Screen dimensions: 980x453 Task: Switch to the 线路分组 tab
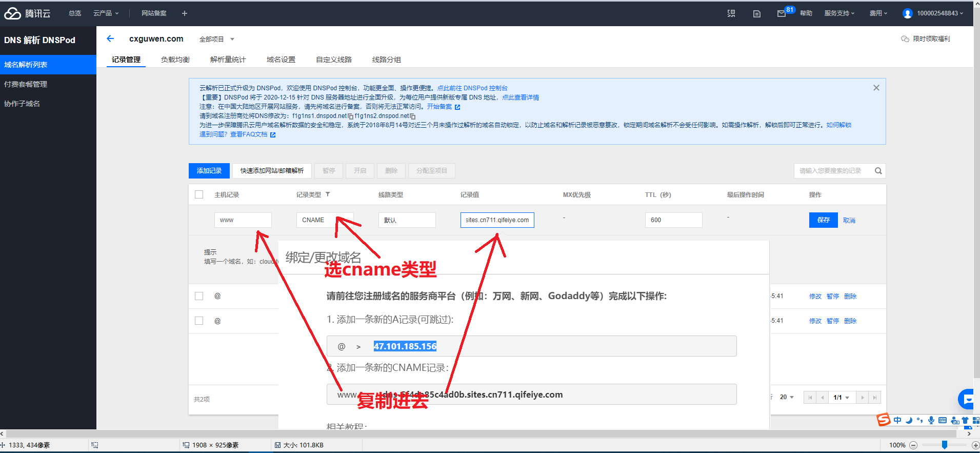coord(387,60)
